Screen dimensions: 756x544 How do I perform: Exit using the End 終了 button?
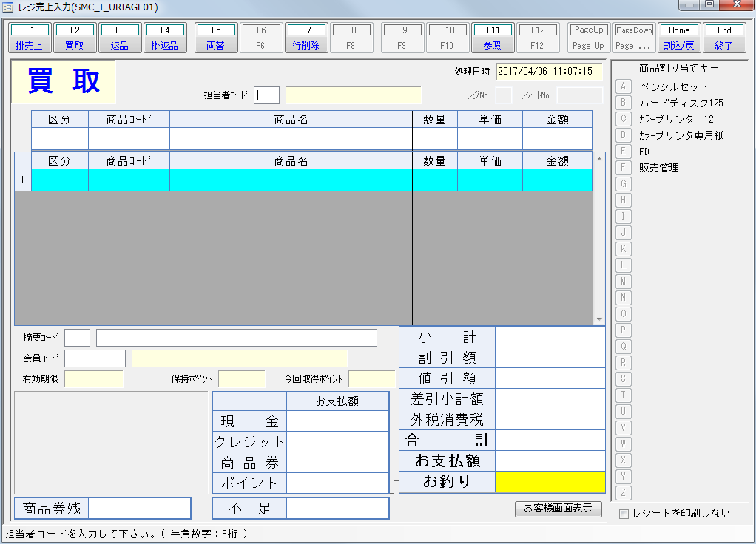[x=724, y=38]
